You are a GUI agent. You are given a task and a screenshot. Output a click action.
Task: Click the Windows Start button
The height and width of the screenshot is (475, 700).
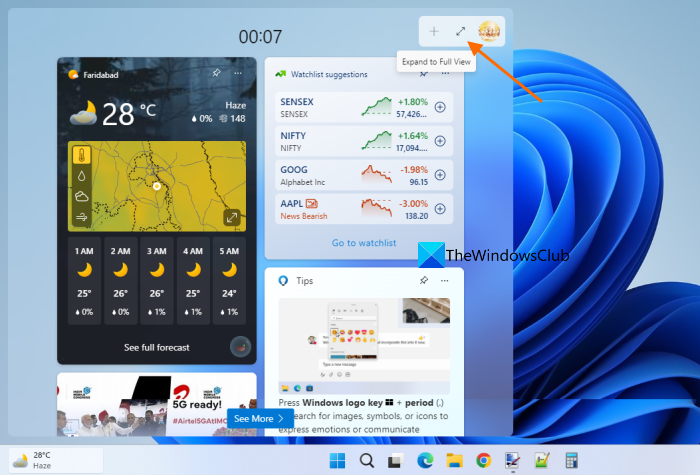pos(337,460)
